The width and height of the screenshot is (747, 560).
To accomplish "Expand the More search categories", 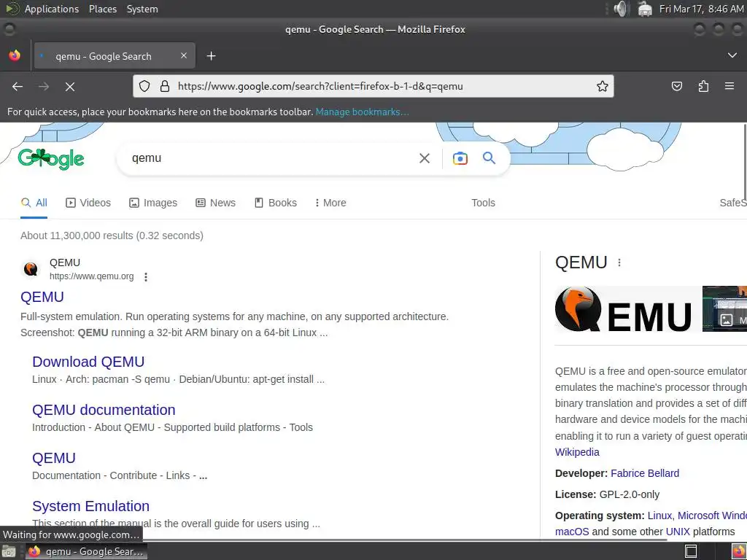I will tap(330, 203).
